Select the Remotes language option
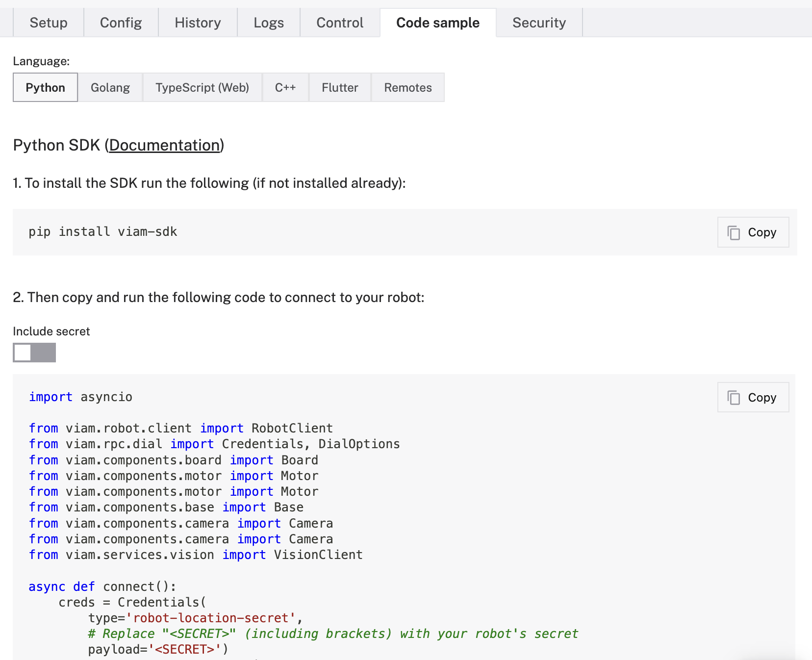The height and width of the screenshot is (660, 812). [x=407, y=87]
